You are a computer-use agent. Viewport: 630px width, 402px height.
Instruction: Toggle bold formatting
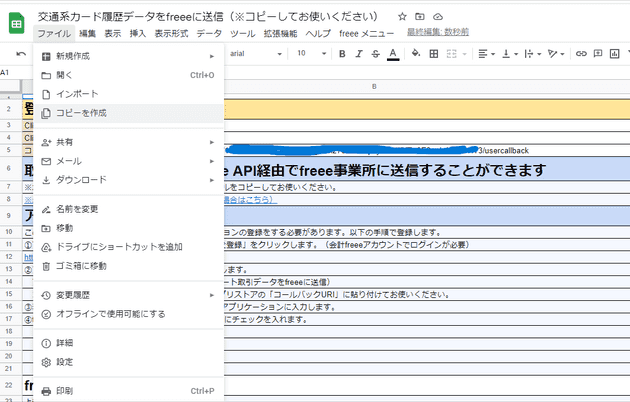(342, 54)
